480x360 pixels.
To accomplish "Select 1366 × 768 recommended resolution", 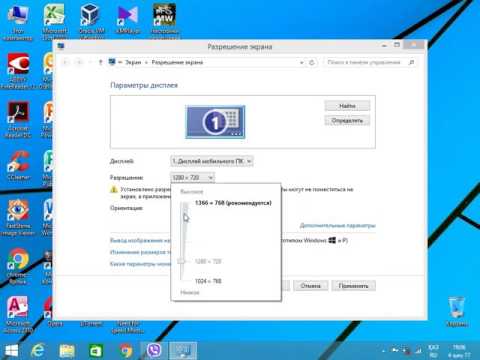I will tap(233, 203).
